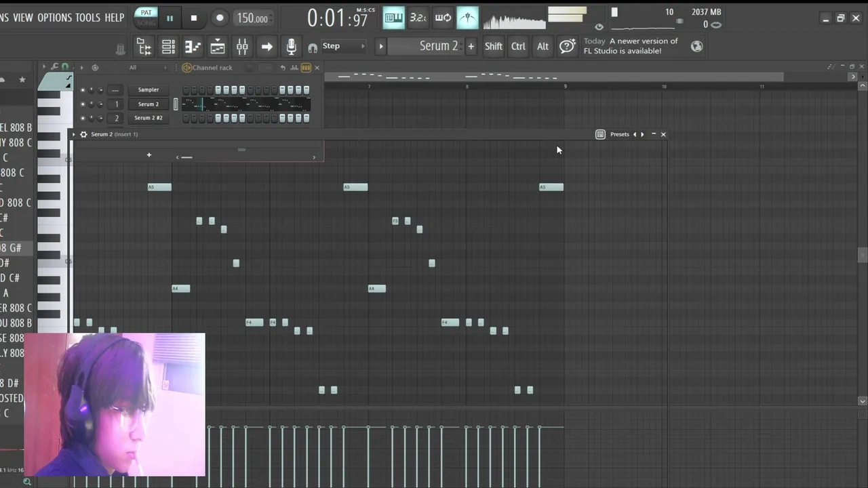Screen dimensions: 868x488
Task: Toggle the piano roll magnet snap icon
Action: [64, 66]
